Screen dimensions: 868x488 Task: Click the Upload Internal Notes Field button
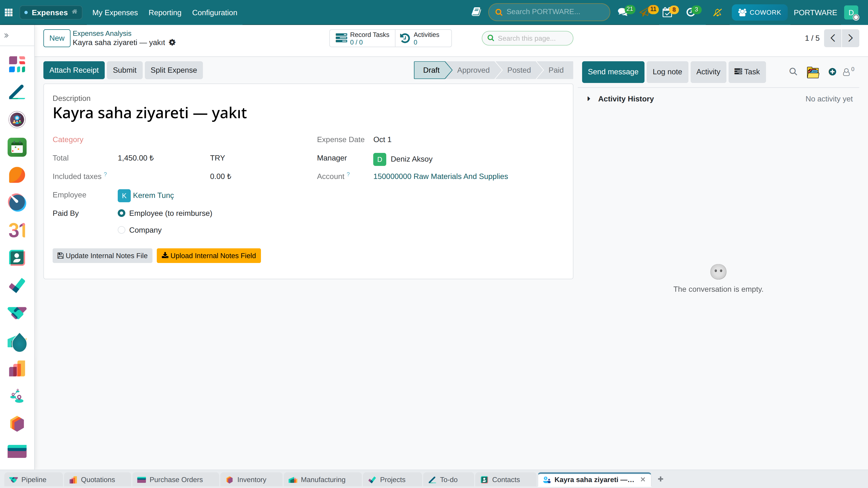209,256
